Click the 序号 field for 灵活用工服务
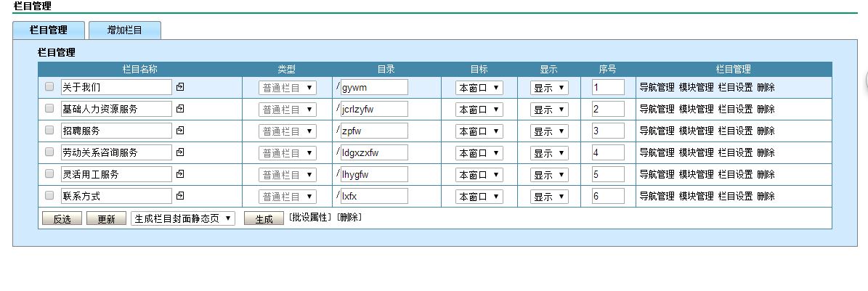868x291 pixels. (607, 175)
